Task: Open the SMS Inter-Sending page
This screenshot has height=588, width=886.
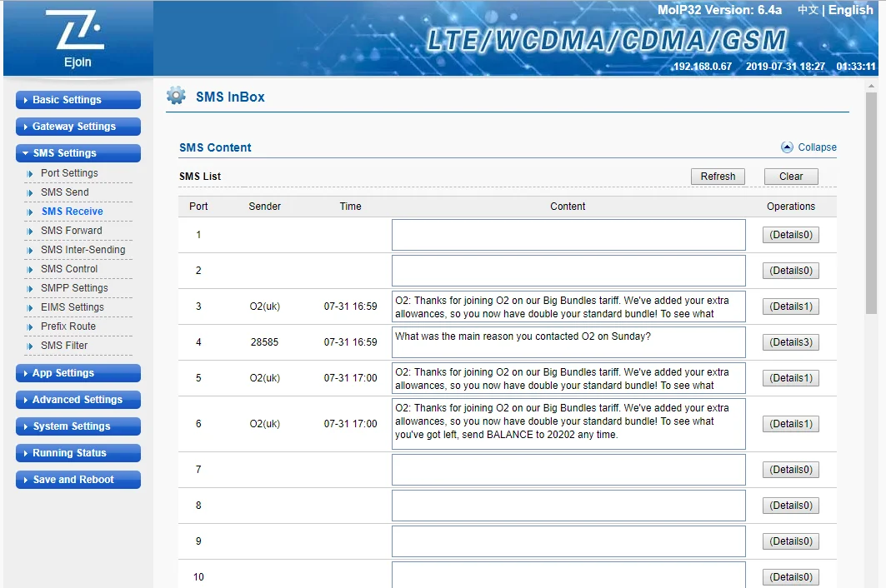Action: click(83, 250)
